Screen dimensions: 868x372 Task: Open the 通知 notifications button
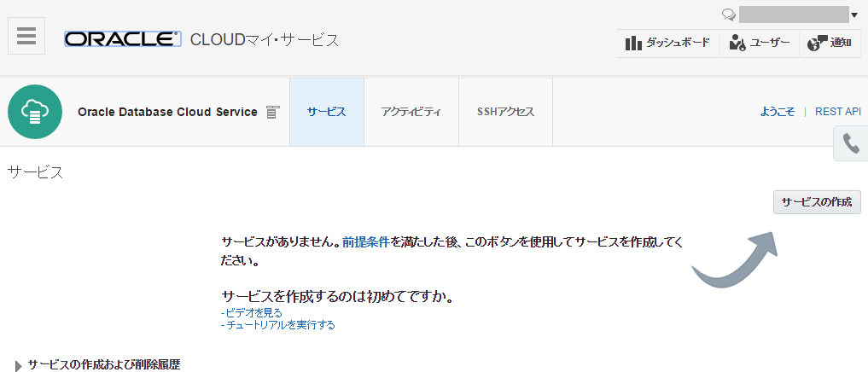[x=829, y=43]
